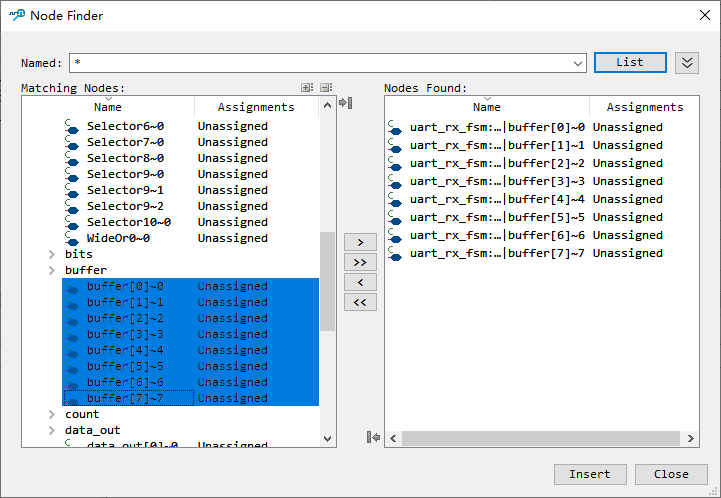The width and height of the screenshot is (721, 498).
Task: Click node icon of buffer[2]~2 in Nodes Found
Action: click(395, 164)
